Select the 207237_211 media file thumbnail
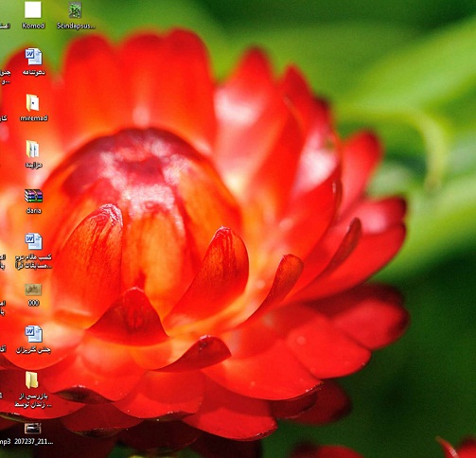This screenshot has height=458, width=476. coord(33,429)
